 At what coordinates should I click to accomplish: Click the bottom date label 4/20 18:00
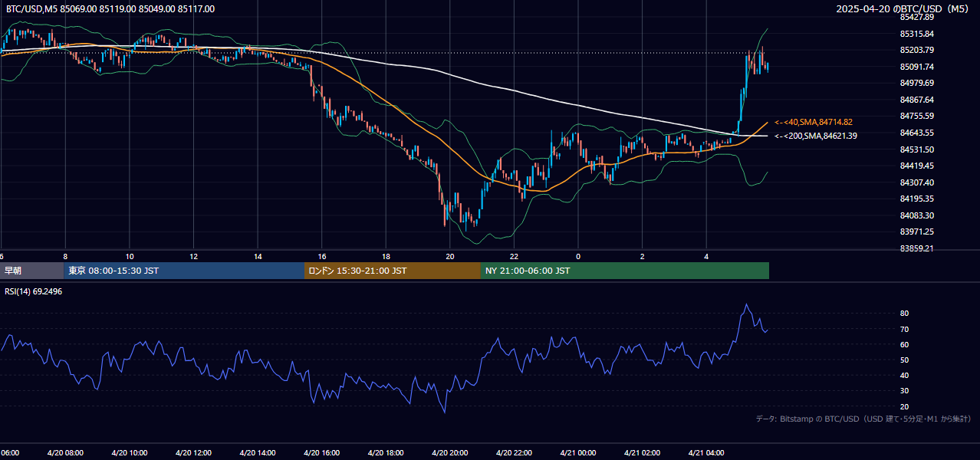(x=386, y=453)
